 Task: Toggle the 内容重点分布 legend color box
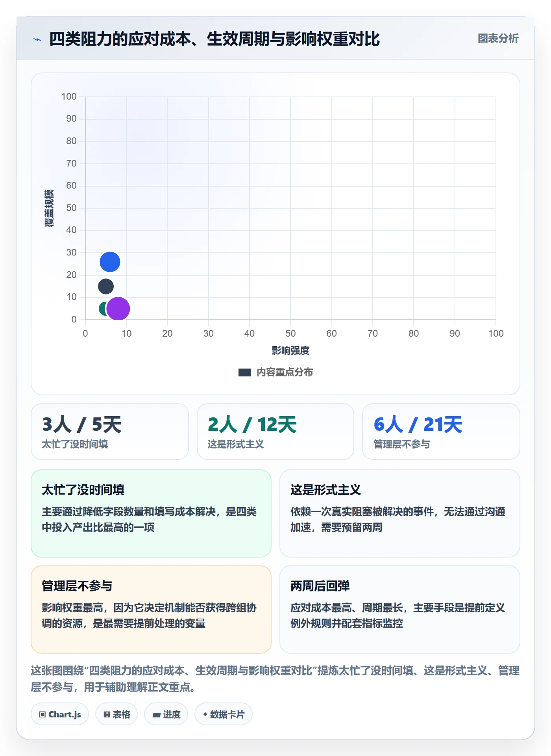tap(244, 372)
